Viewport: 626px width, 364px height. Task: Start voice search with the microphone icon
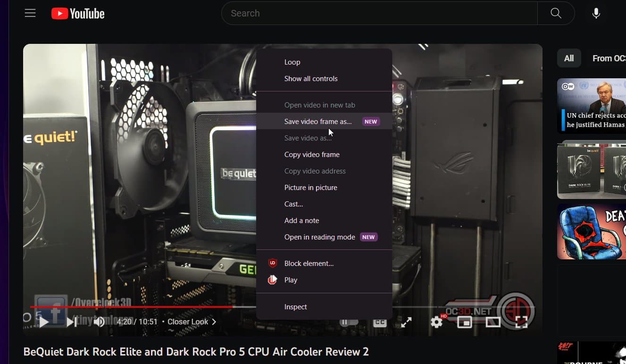click(596, 13)
